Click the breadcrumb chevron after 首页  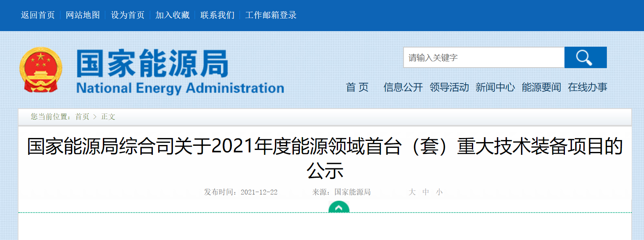(x=95, y=117)
